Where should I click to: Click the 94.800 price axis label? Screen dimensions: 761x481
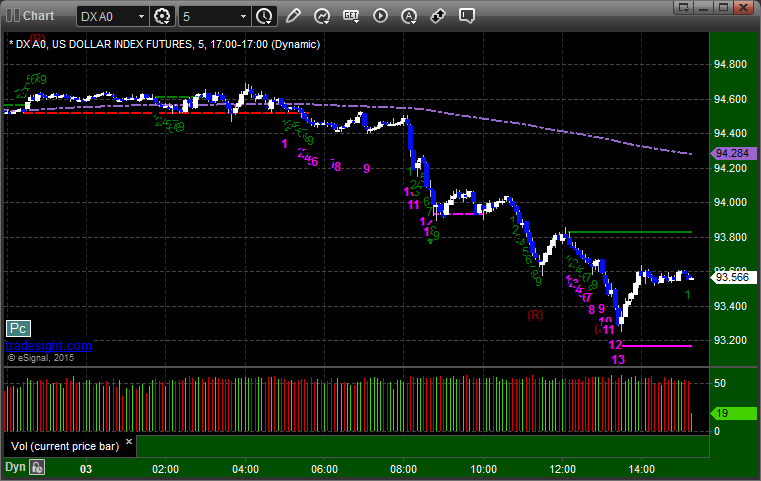730,65
